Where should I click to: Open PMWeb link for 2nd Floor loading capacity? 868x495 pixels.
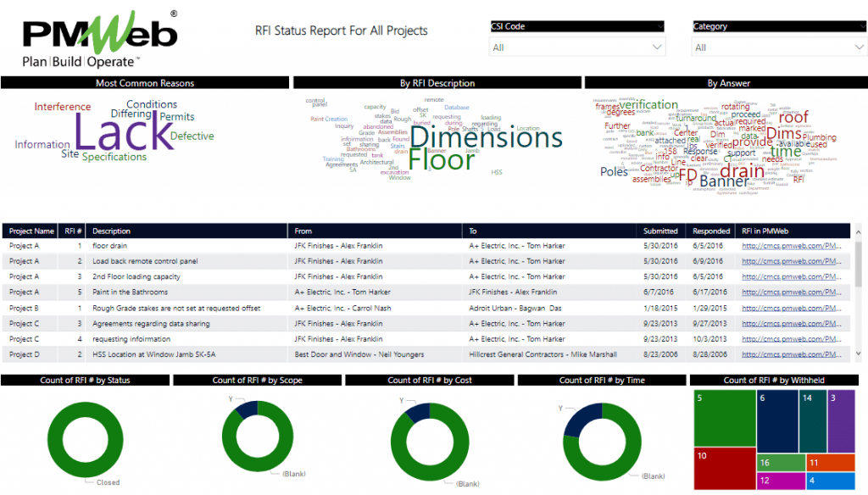point(792,277)
